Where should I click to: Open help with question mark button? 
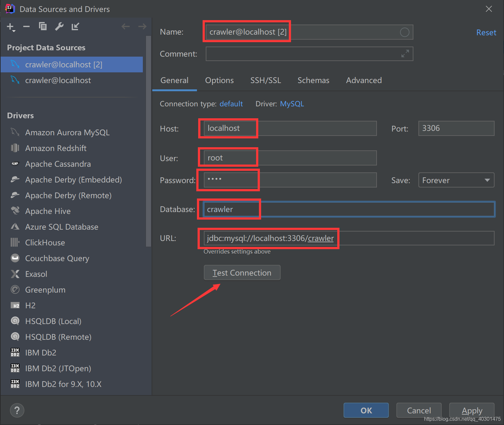[x=17, y=410]
